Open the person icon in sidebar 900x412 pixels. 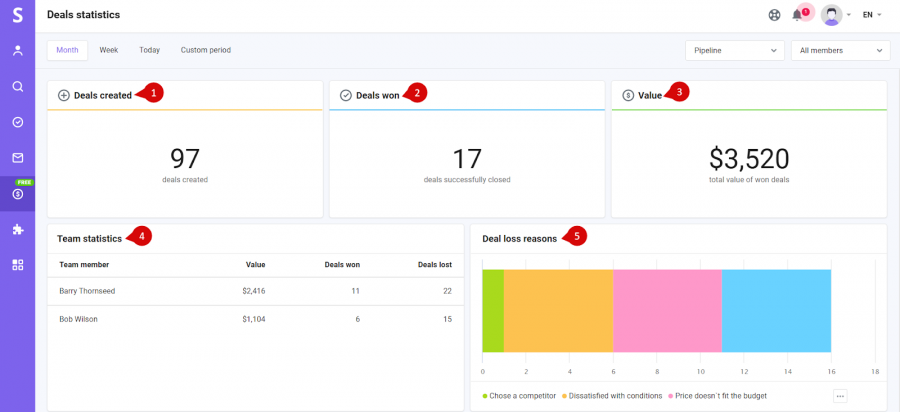click(x=18, y=50)
